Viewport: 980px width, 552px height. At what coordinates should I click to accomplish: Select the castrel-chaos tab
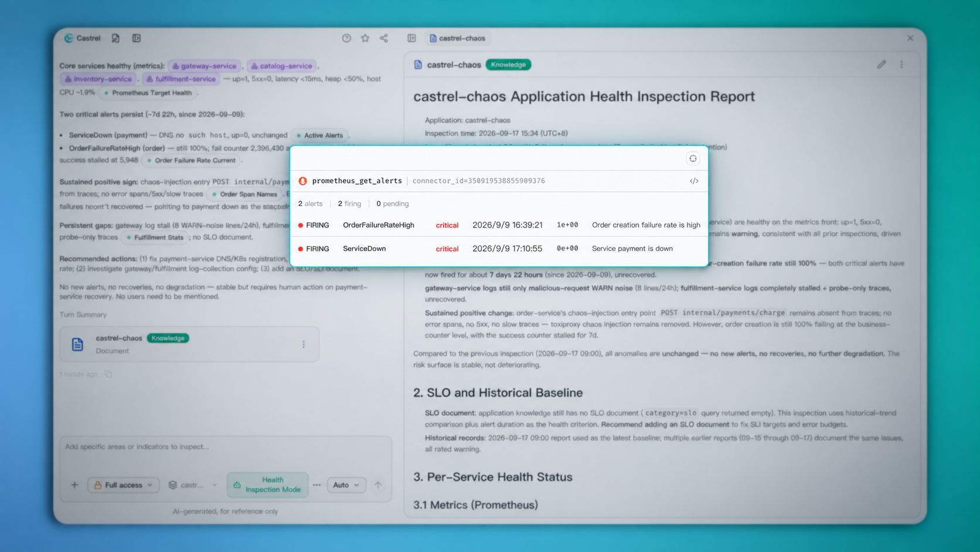(x=458, y=38)
